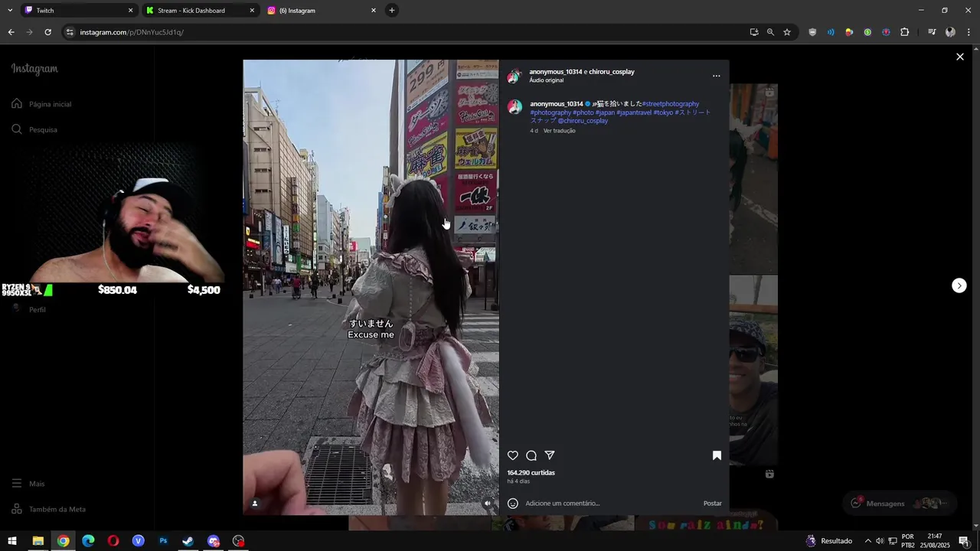View the '164.290 curtidas' likes list
The width and height of the screenshot is (980, 551).
pos(531,472)
